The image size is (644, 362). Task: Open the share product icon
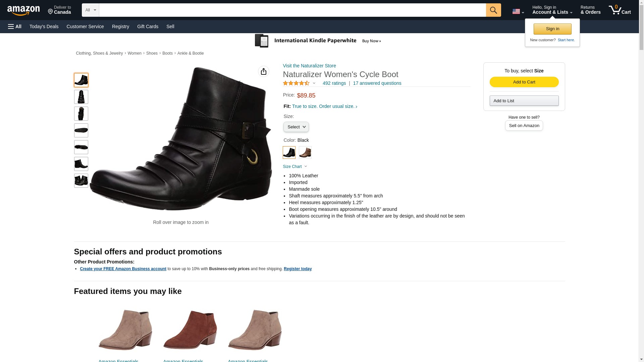coord(263,71)
